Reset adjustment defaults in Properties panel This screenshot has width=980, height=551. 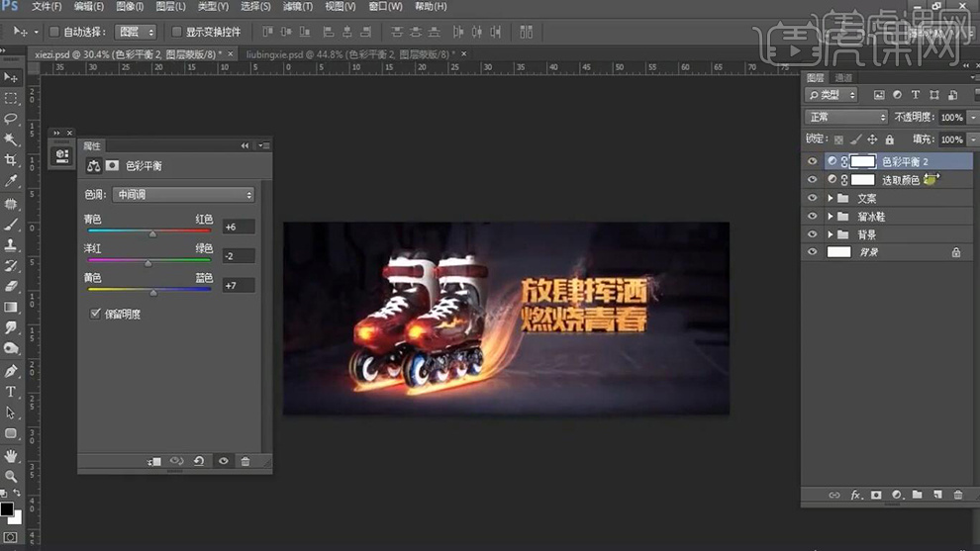pos(199,461)
